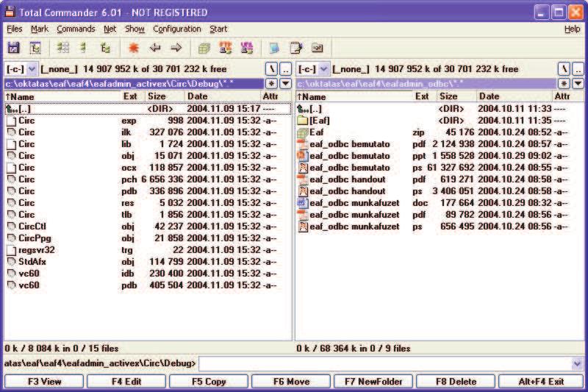Select Circ file with ocx extension

(148, 168)
